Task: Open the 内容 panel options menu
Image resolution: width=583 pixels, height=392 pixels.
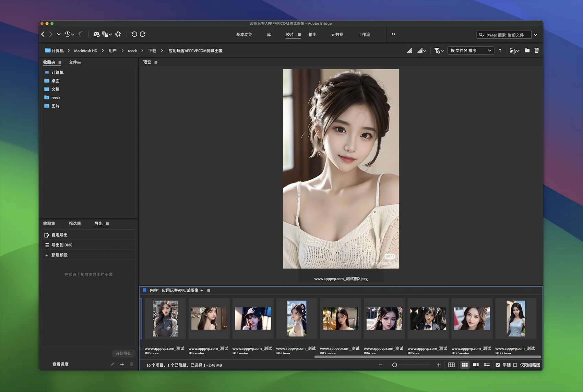Action: 209,290
